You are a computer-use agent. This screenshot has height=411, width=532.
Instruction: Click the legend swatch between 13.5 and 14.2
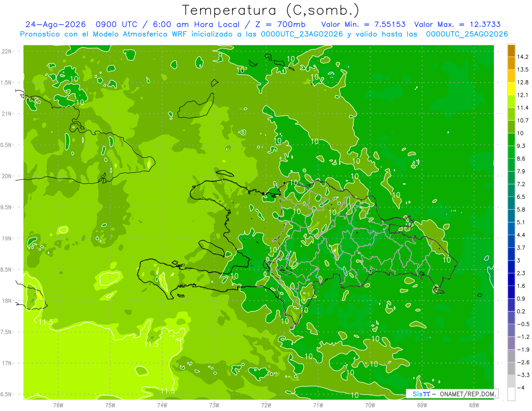click(x=511, y=63)
